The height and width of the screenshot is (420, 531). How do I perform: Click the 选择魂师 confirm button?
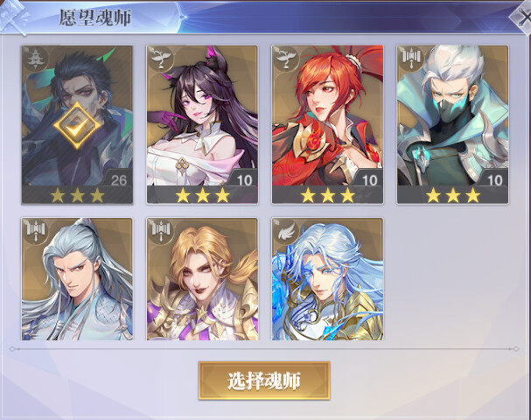pos(264,381)
